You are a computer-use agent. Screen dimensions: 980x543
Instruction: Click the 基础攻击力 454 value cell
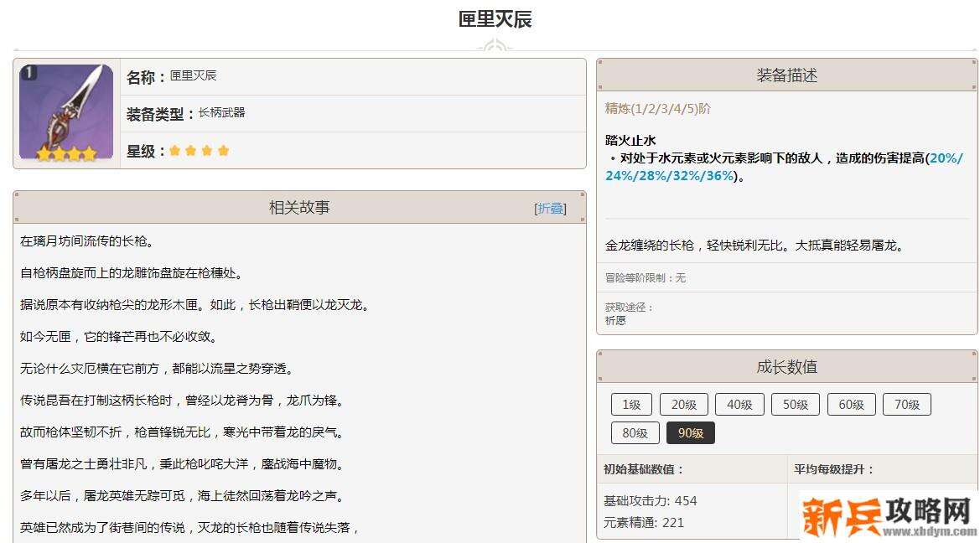(650, 500)
